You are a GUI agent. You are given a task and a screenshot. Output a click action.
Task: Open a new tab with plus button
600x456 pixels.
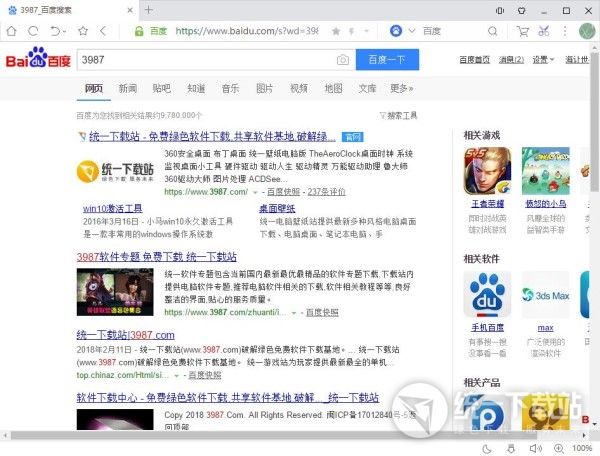click(149, 10)
